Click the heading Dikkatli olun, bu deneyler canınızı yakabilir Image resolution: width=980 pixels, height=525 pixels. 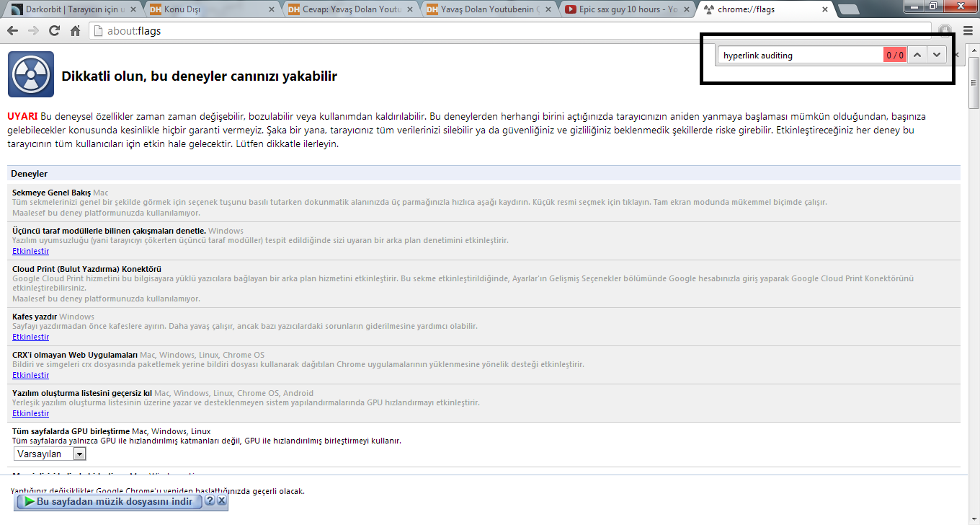200,76
